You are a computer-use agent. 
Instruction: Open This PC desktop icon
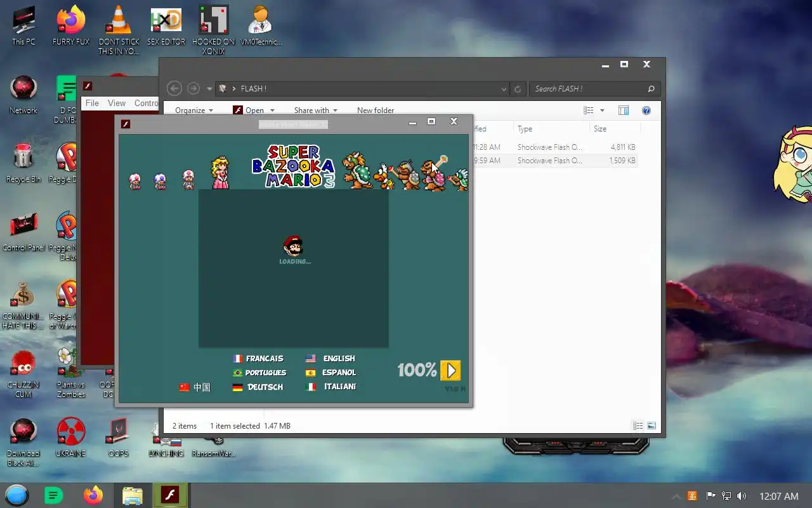[23, 27]
